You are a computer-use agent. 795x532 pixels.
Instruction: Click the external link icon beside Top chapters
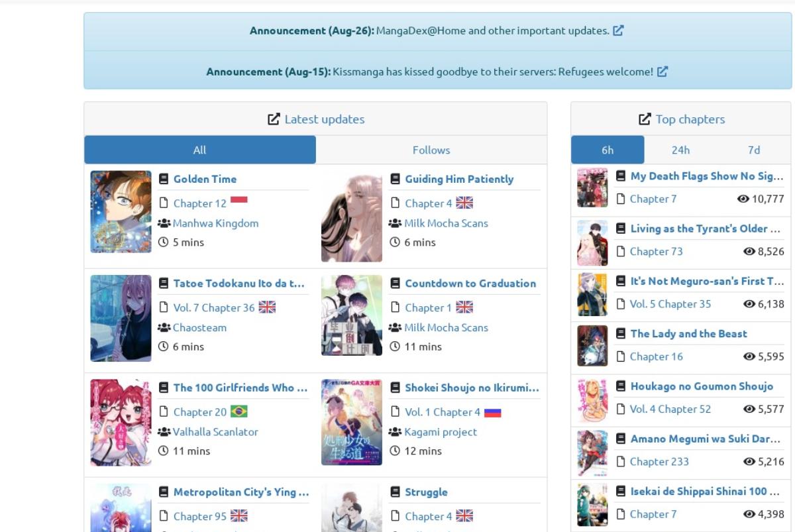[645, 119]
